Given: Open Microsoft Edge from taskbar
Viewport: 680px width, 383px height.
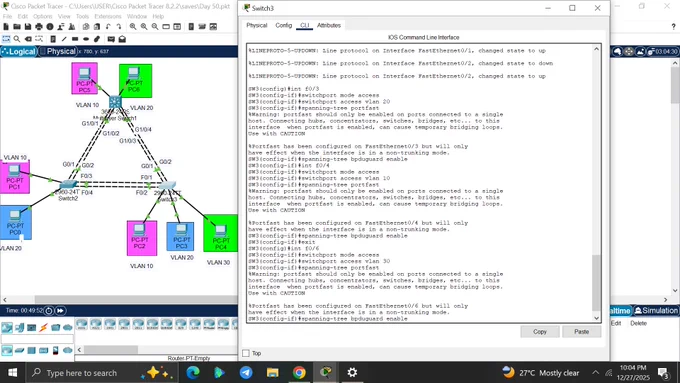Looking at the screenshot, I should (193, 373).
